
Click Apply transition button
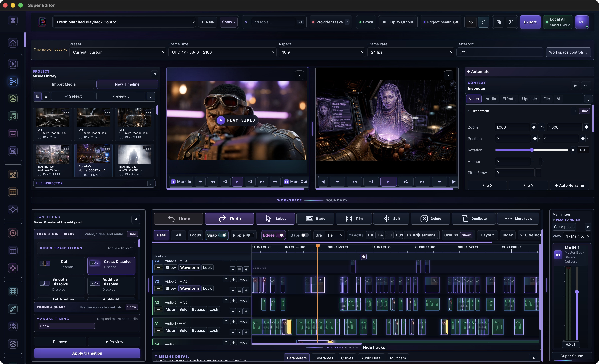click(x=87, y=353)
